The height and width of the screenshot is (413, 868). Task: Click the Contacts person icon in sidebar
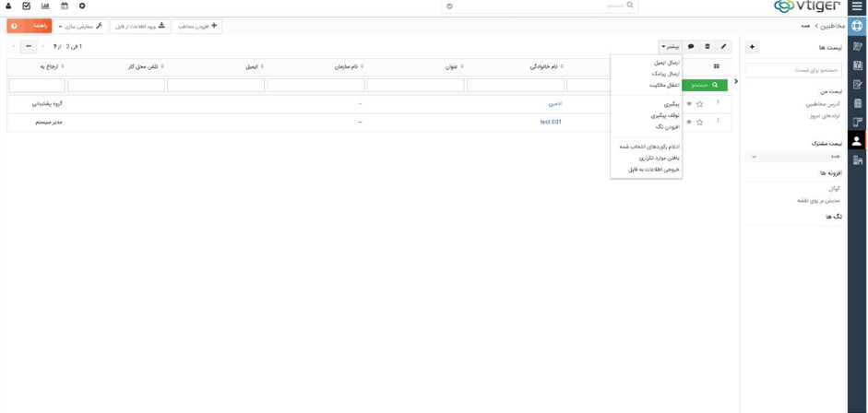(857, 141)
